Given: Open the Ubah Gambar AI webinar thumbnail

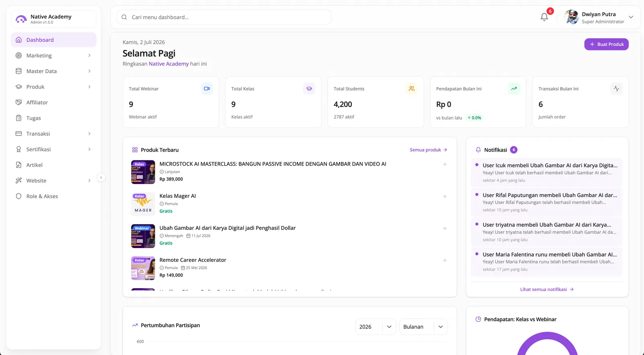Looking at the screenshot, I should click(x=143, y=236).
